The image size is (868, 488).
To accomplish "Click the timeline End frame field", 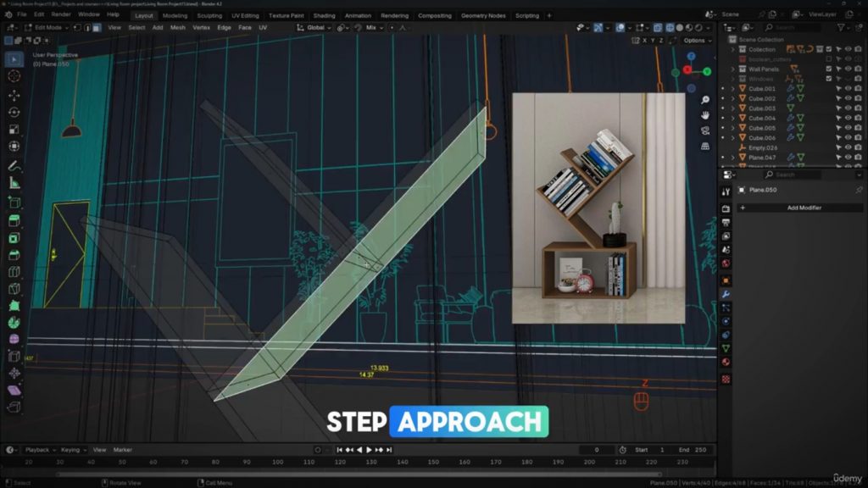I will (x=694, y=450).
